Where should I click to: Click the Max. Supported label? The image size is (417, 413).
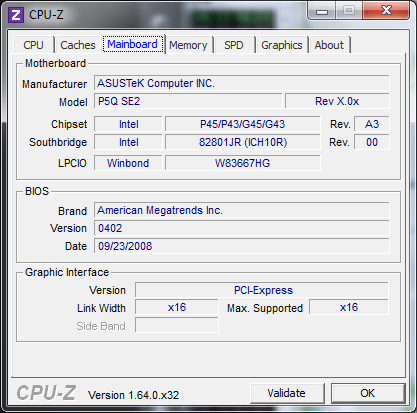[265, 308]
